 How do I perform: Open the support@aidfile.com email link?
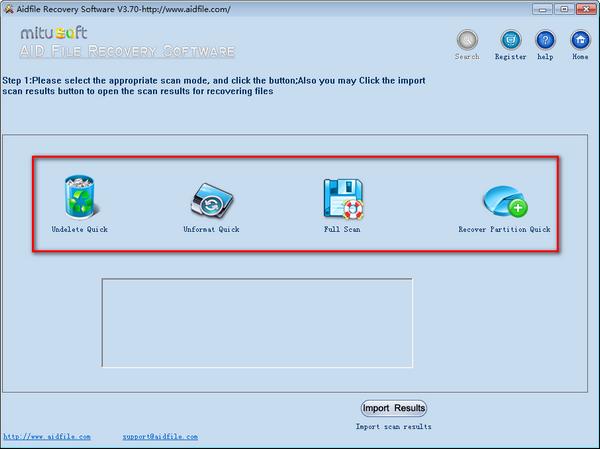160,436
